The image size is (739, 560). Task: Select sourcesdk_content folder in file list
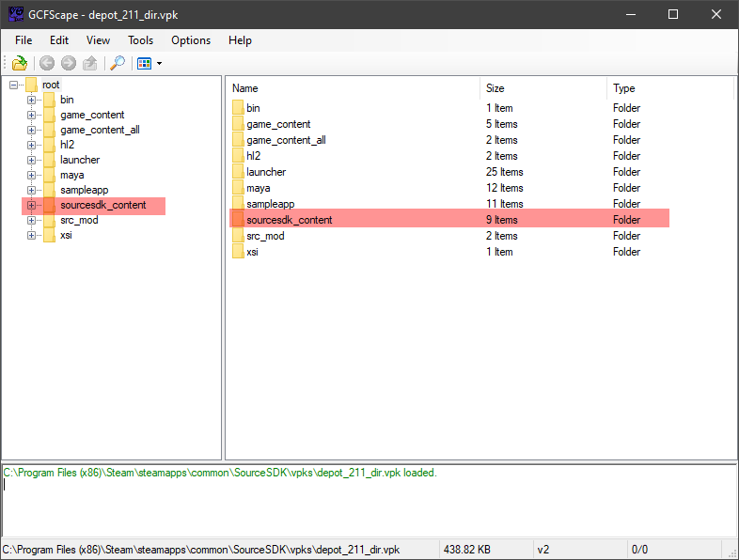click(x=290, y=220)
